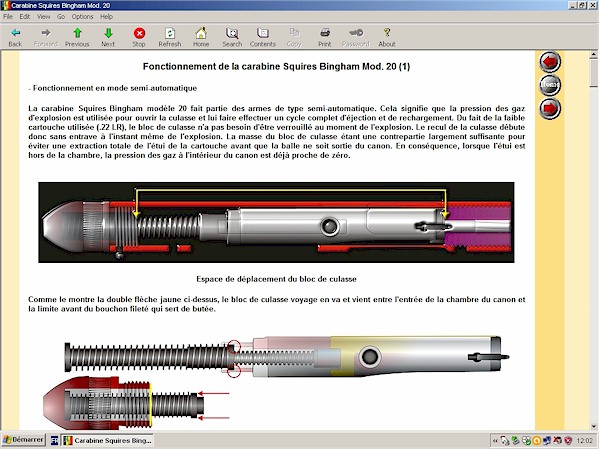Open the Go menu
This screenshot has height=450, width=600.
point(61,16)
